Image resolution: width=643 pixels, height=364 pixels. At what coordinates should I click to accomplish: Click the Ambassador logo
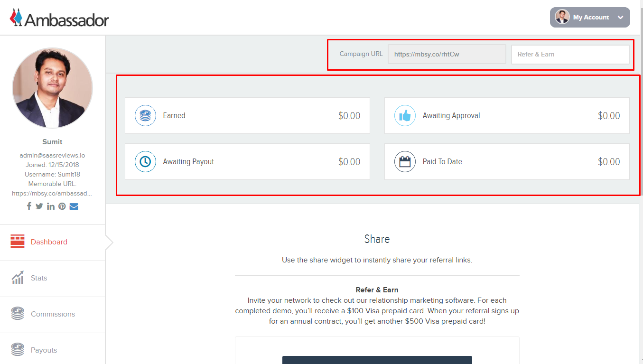point(59,18)
